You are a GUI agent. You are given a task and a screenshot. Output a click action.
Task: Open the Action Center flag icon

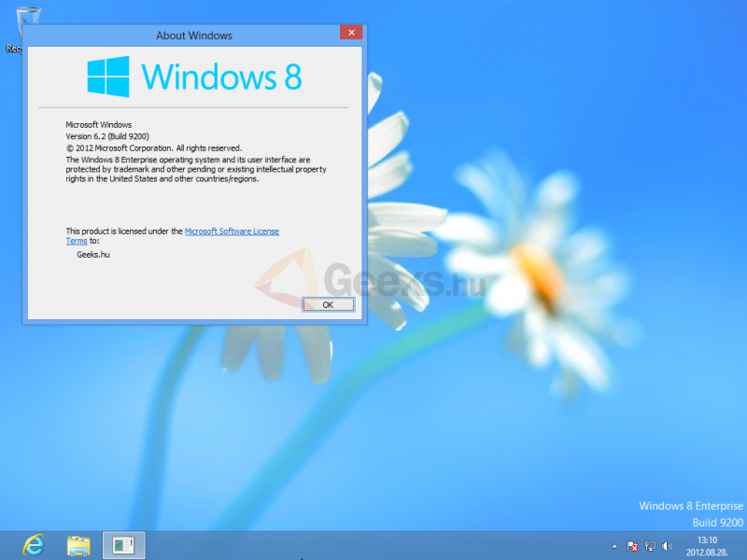pos(632,546)
